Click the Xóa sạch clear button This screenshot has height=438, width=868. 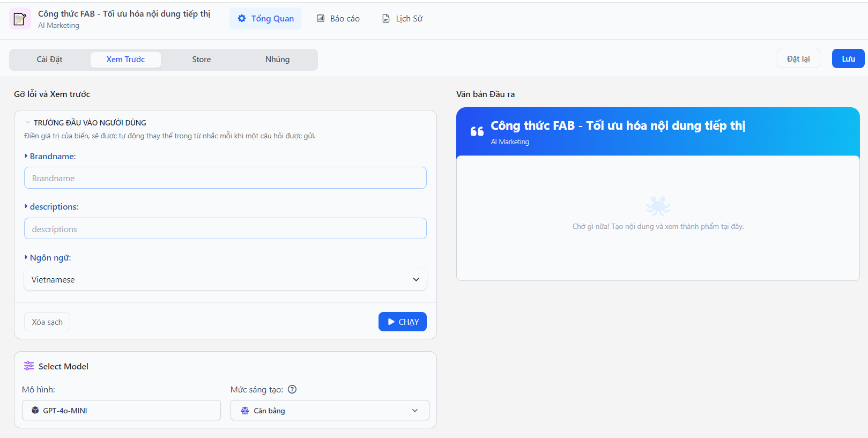pyautogui.click(x=47, y=322)
